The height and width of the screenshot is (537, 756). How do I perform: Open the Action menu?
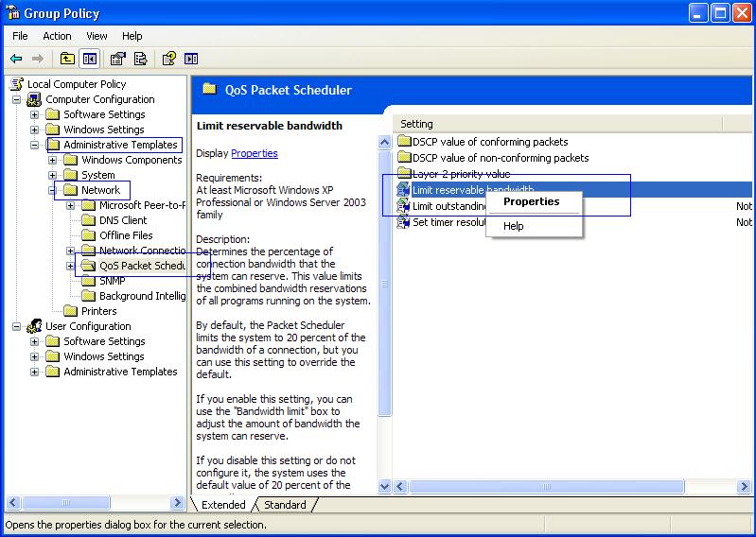click(x=57, y=36)
